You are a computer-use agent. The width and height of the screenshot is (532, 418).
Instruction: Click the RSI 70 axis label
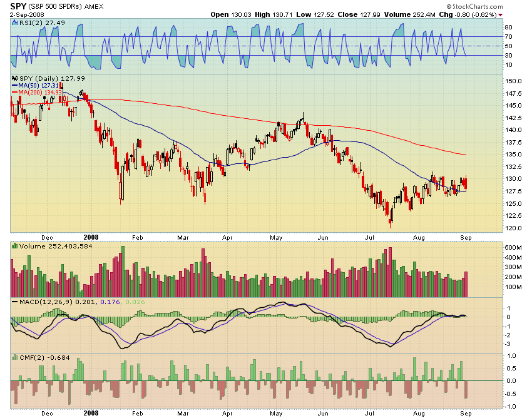click(x=508, y=36)
